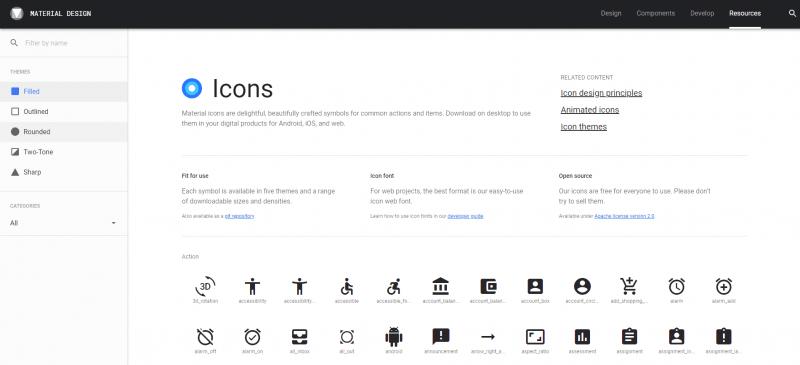Select the assessment bar chart icon
Image resolution: width=800 pixels, height=365 pixels.
pos(582,336)
